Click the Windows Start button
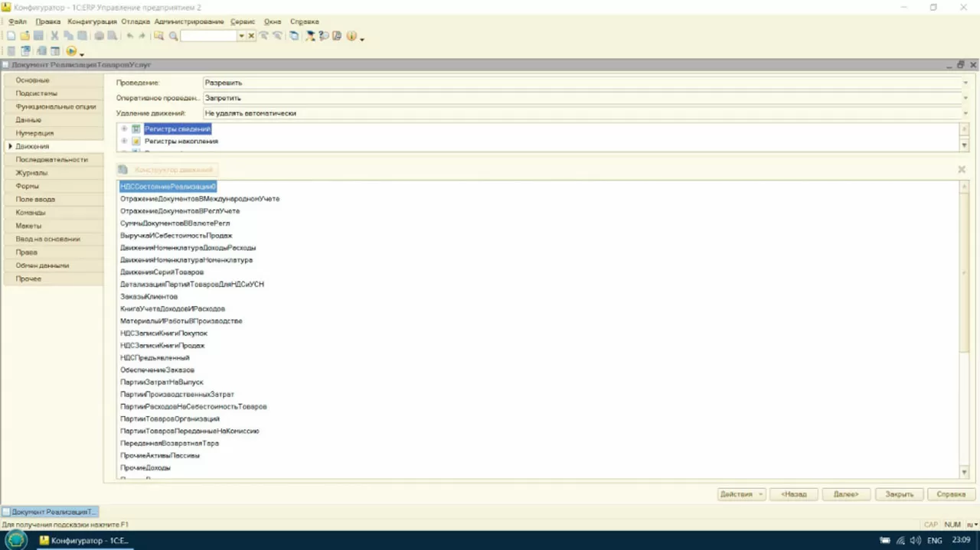This screenshot has height=550, width=980. (15, 540)
